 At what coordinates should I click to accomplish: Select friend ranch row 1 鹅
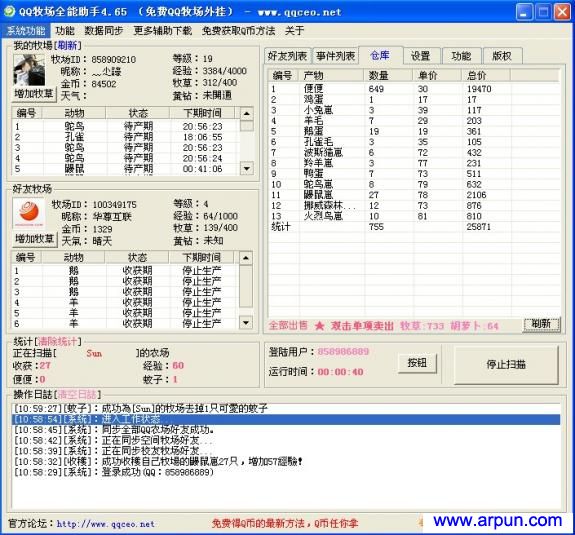125,271
